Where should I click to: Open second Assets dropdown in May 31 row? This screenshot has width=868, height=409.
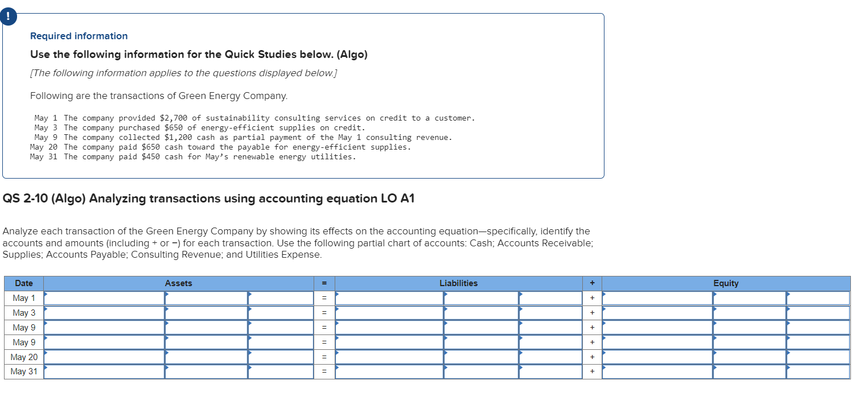206,372
